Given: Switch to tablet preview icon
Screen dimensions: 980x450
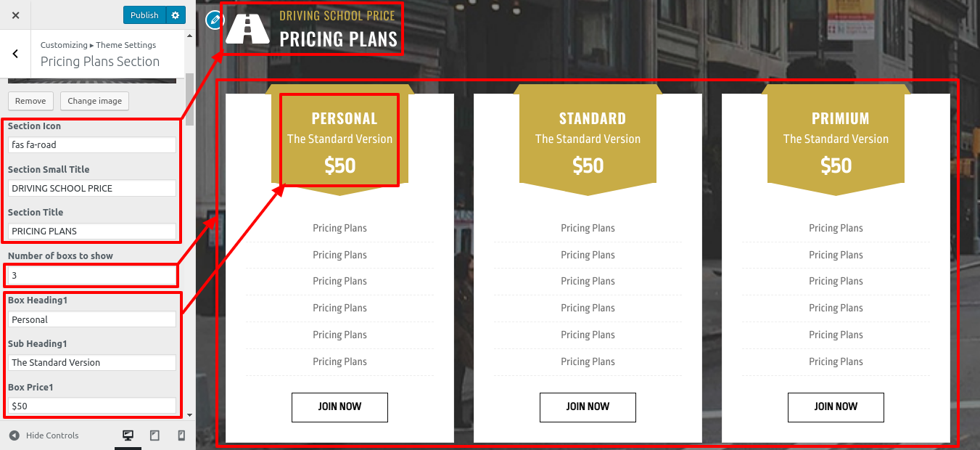Looking at the screenshot, I should point(155,435).
